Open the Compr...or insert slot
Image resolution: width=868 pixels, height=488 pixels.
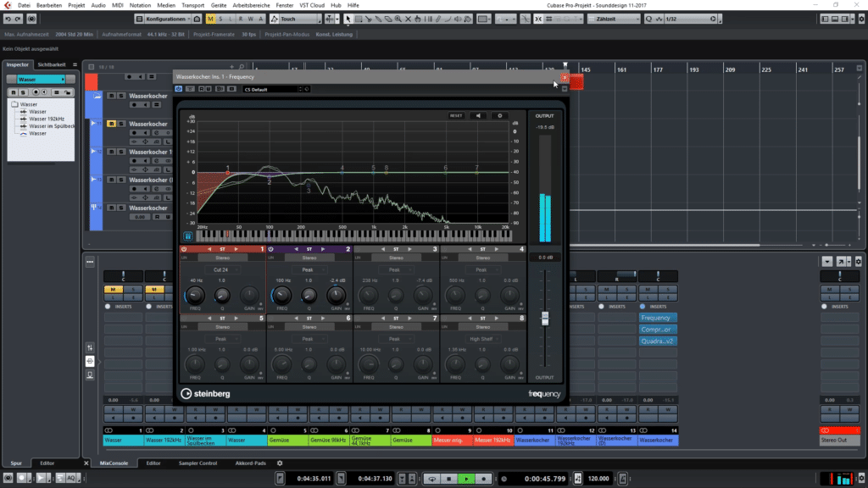coord(658,330)
